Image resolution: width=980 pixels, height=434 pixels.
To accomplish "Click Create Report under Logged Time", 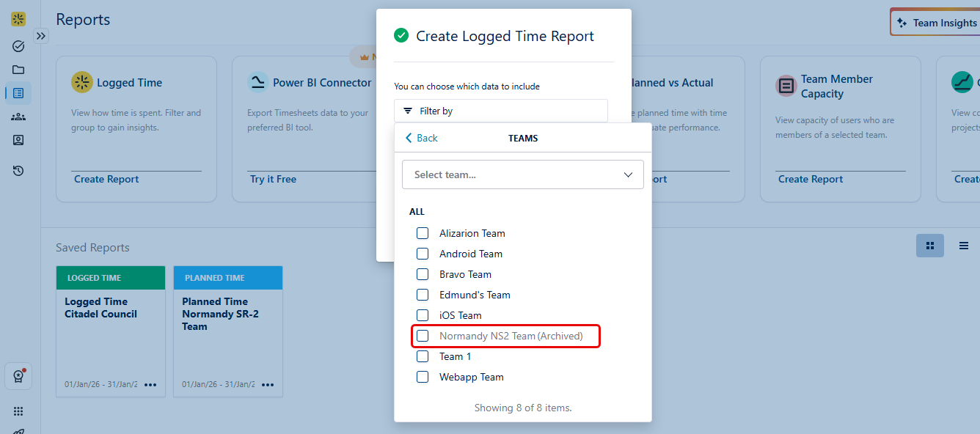I will coord(106,179).
